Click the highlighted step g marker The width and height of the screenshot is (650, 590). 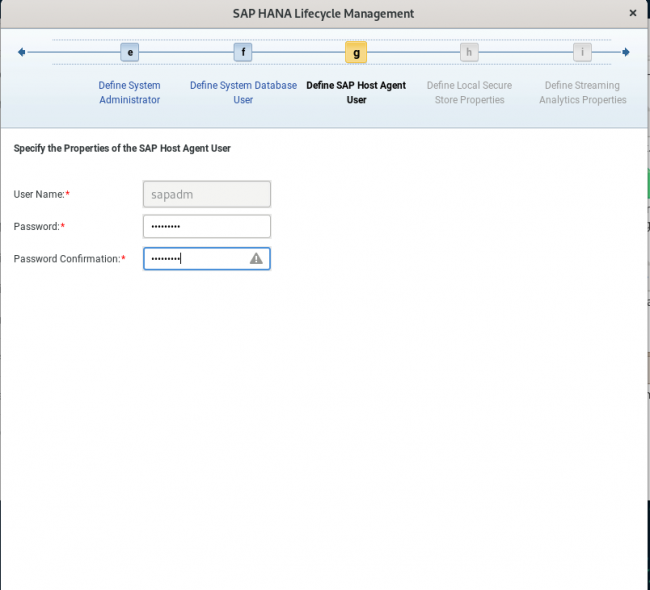356,52
